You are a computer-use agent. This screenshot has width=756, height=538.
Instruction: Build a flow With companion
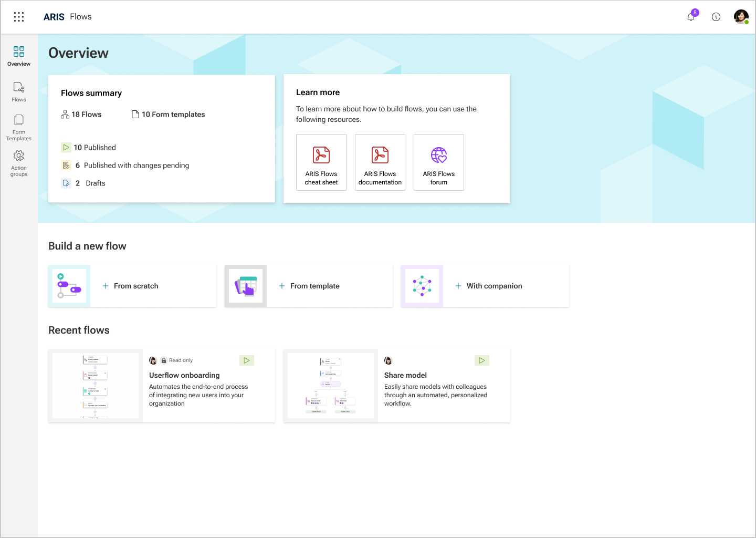tap(485, 286)
